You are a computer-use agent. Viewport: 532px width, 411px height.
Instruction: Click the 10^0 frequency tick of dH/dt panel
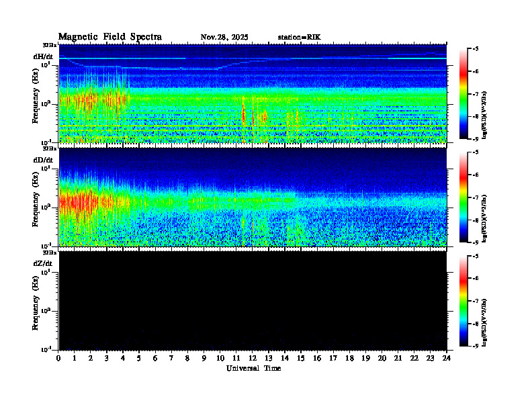coord(46,103)
